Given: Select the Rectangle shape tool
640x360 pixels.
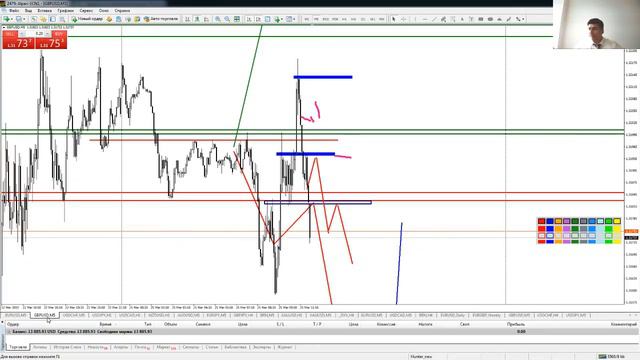Looking at the screenshot, I should [x=481, y=19].
